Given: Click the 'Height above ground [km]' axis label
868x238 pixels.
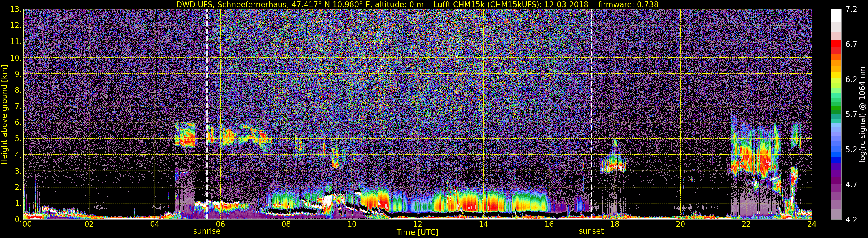Looking at the screenshot, I should coord(4,115).
